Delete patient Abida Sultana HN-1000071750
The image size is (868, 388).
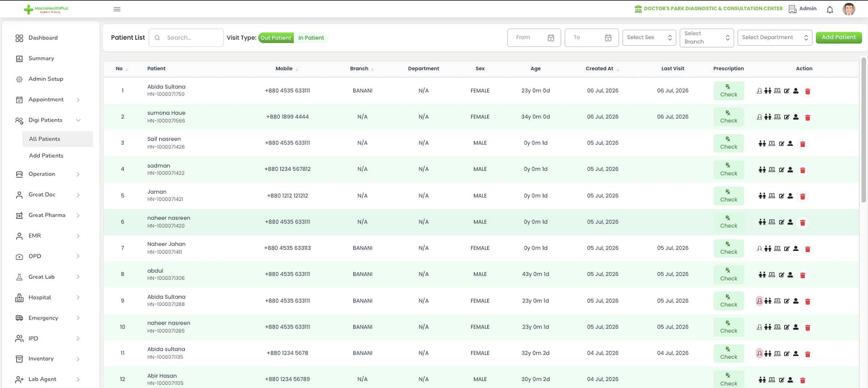(x=807, y=91)
